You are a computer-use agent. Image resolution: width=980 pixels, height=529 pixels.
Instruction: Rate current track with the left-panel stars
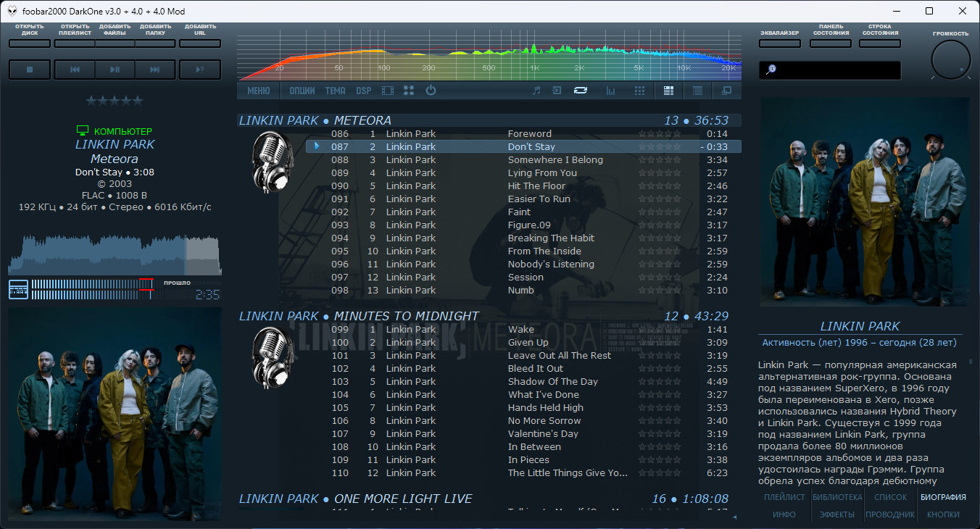click(115, 101)
